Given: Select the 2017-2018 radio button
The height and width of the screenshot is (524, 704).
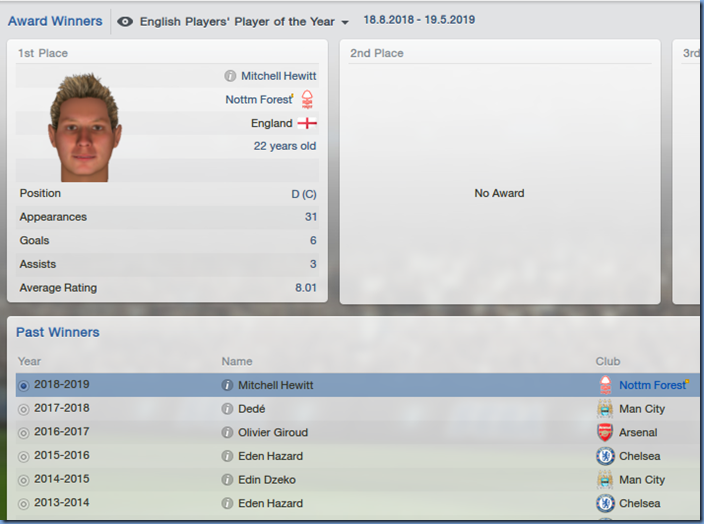Looking at the screenshot, I should pyautogui.click(x=23, y=410).
